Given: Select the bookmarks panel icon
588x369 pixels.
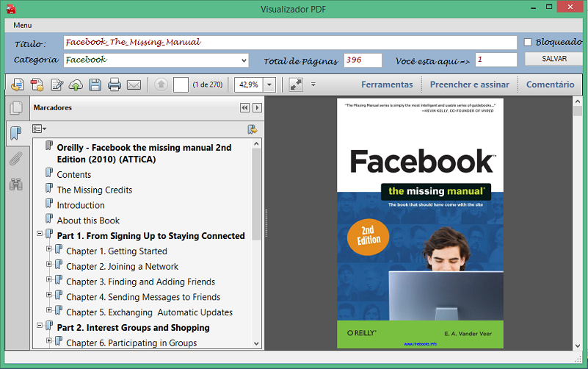Looking at the screenshot, I should point(16,133).
